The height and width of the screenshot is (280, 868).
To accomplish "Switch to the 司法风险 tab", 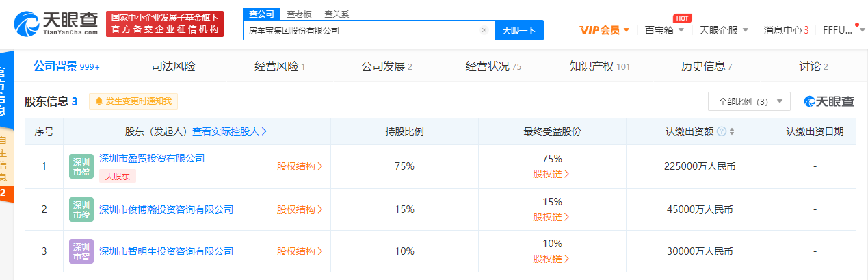I will [173, 66].
